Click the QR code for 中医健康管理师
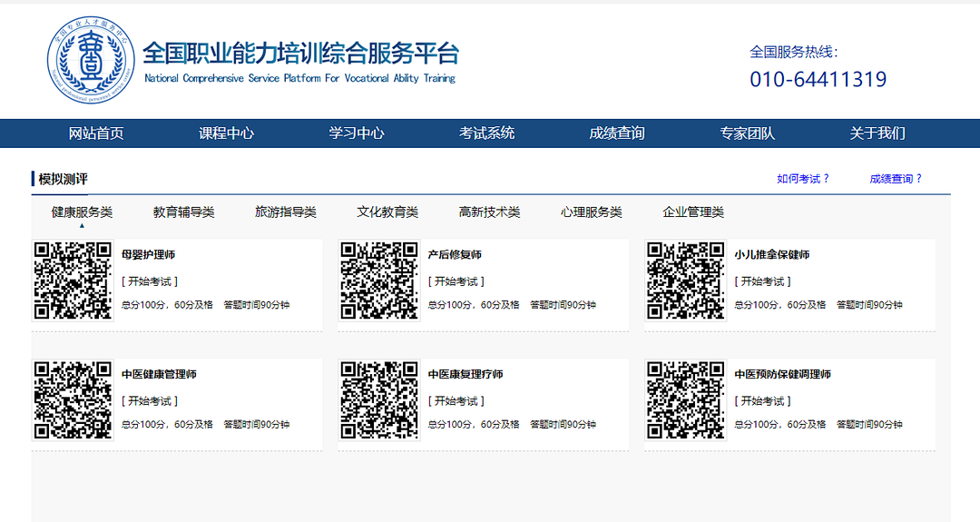 [73, 400]
